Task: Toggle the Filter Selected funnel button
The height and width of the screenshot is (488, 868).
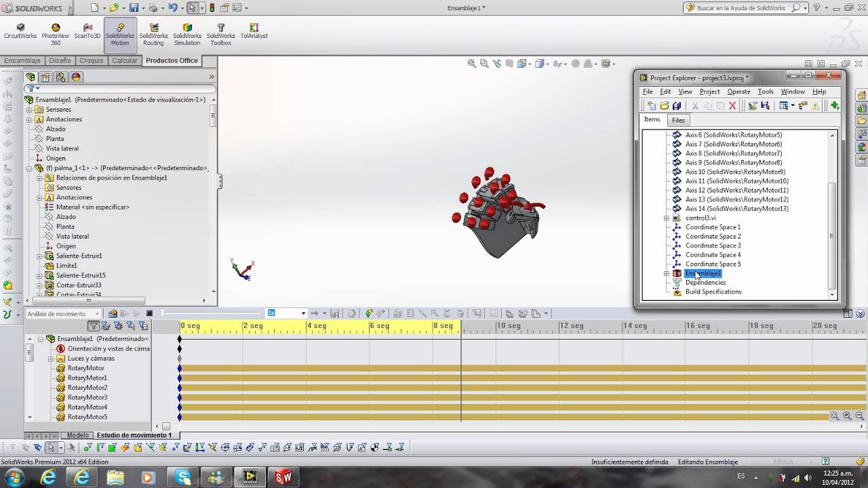Action: [x=130, y=326]
